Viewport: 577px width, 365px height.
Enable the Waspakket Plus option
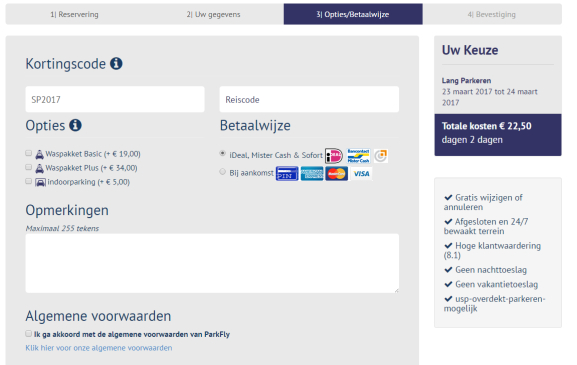[28, 167]
